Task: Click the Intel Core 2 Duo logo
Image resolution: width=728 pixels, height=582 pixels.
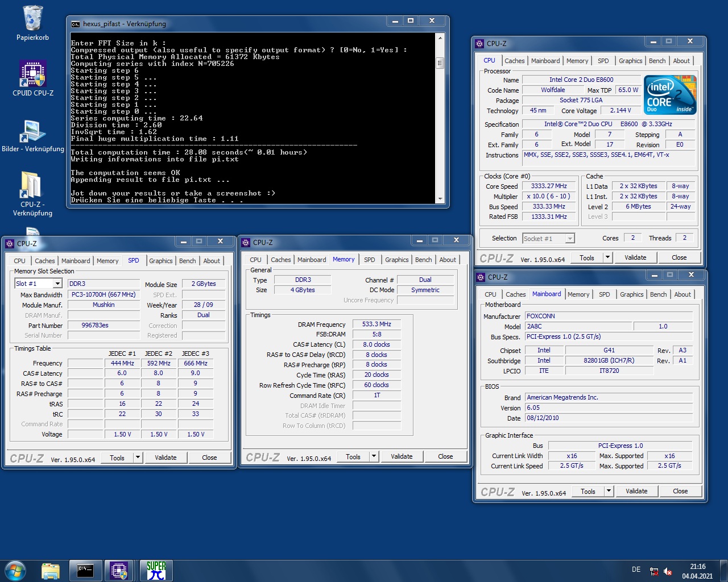Action: click(671, 94)
